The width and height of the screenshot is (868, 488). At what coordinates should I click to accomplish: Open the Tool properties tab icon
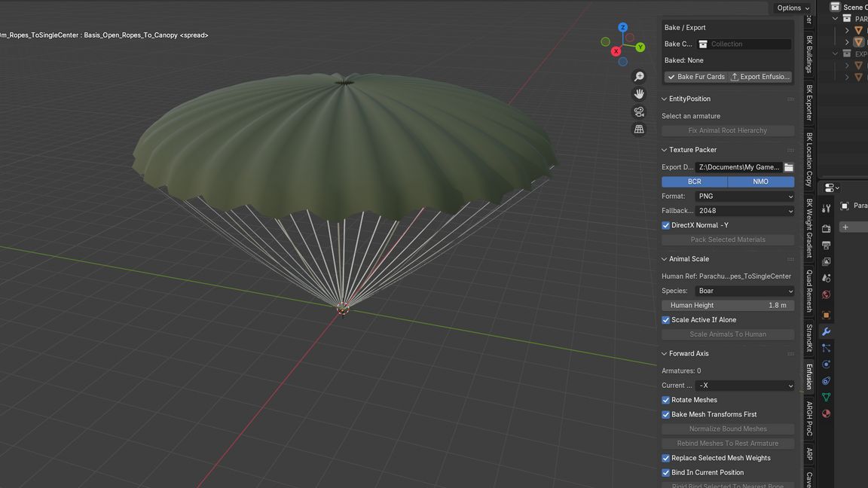826,209
